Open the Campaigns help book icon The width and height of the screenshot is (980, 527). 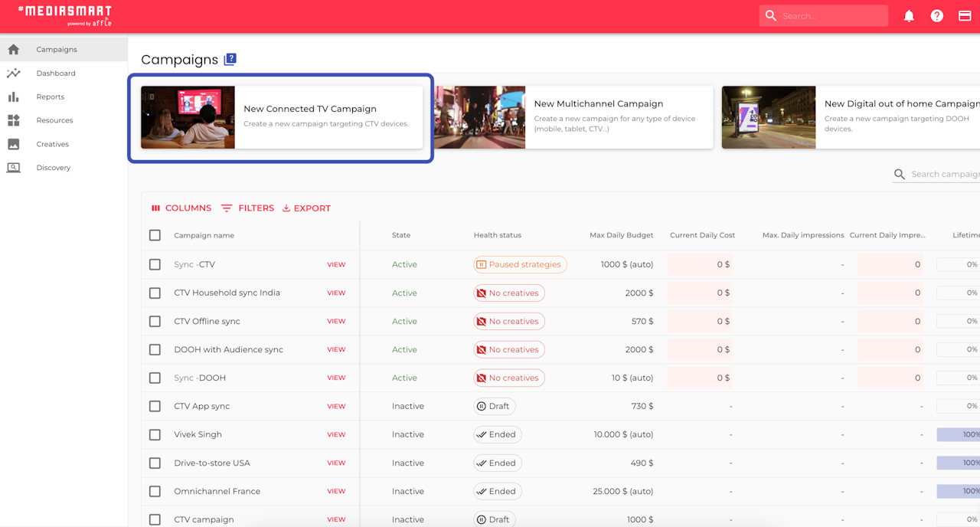click(x=230, y=60)
